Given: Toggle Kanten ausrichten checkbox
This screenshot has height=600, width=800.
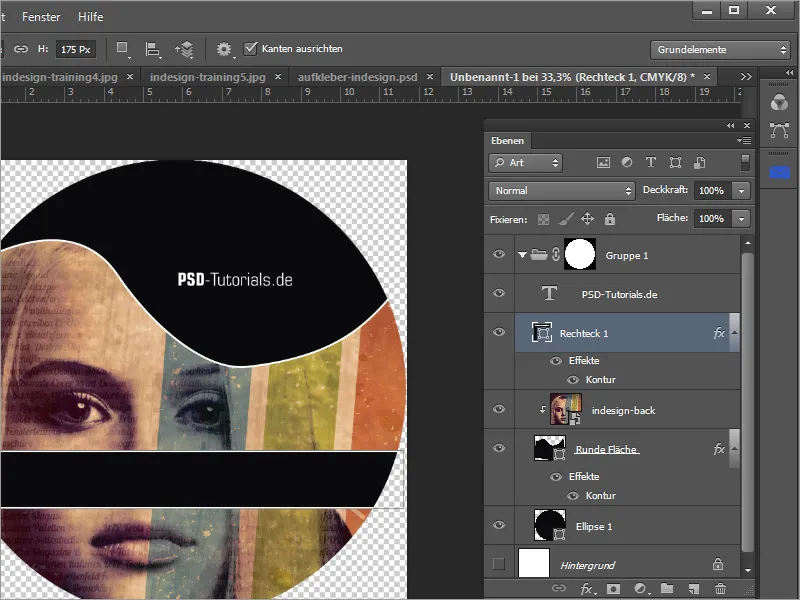Looking at the screenshot, I should pyautogui.click(x=250, y=48).
